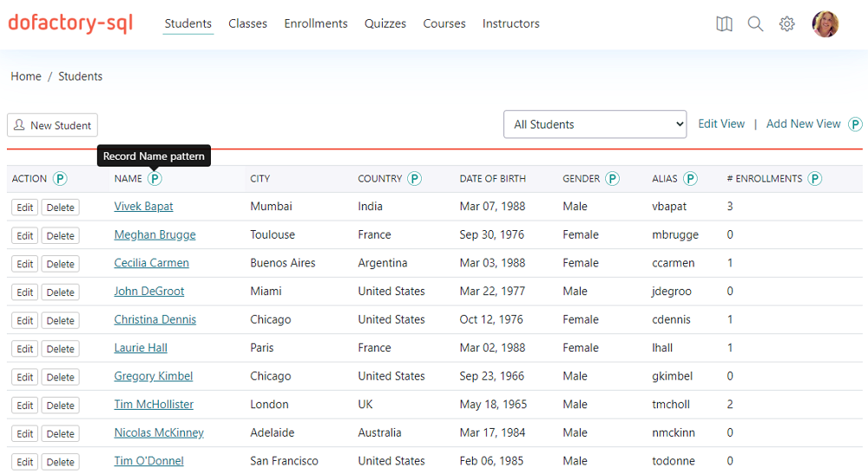Viewport: 868px width, 474px height.
Task: Open the settings gear icon
Action: [786, 24]
